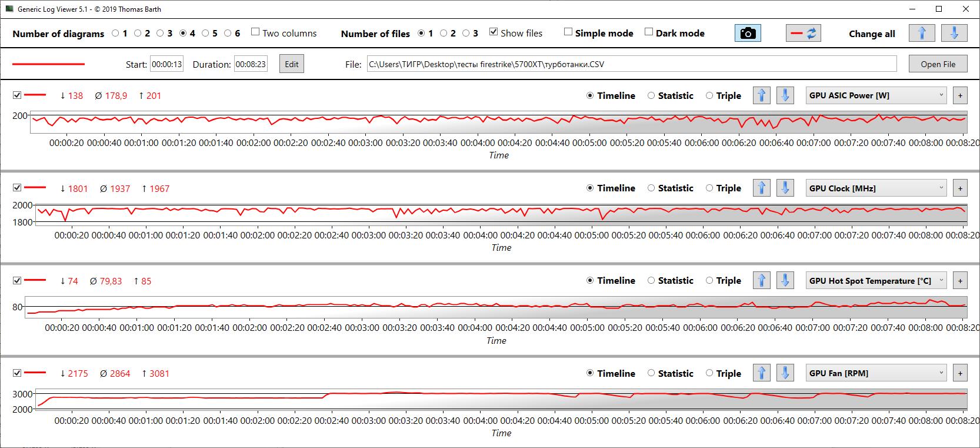
Task: Uncheck the GPU Hot Spot Temperature series checkbox
Action: point(17,280)
